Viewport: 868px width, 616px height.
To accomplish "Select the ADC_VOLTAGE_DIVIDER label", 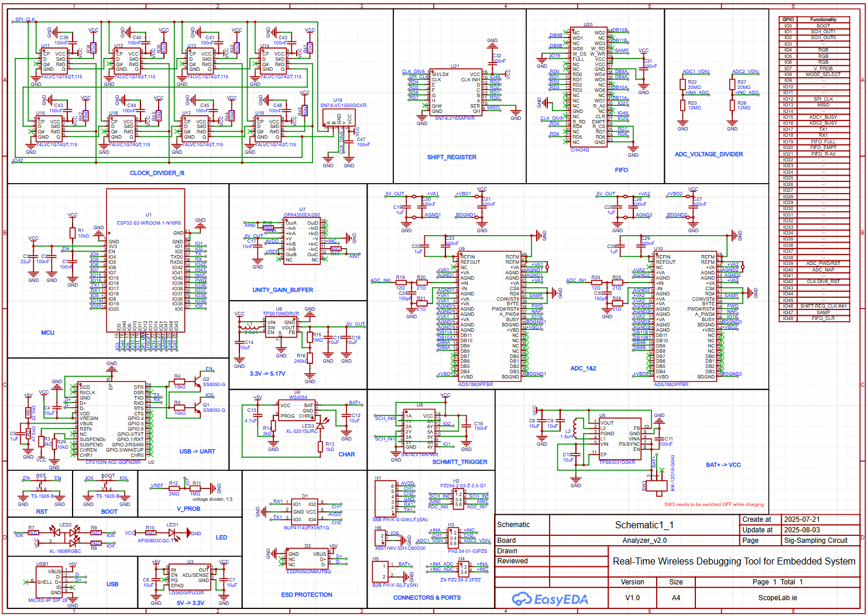I will click(709, 154).
